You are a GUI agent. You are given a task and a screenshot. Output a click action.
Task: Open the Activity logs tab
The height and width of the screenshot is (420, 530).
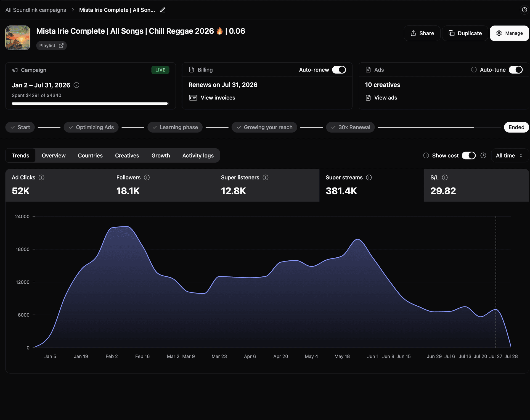[198, 155]
